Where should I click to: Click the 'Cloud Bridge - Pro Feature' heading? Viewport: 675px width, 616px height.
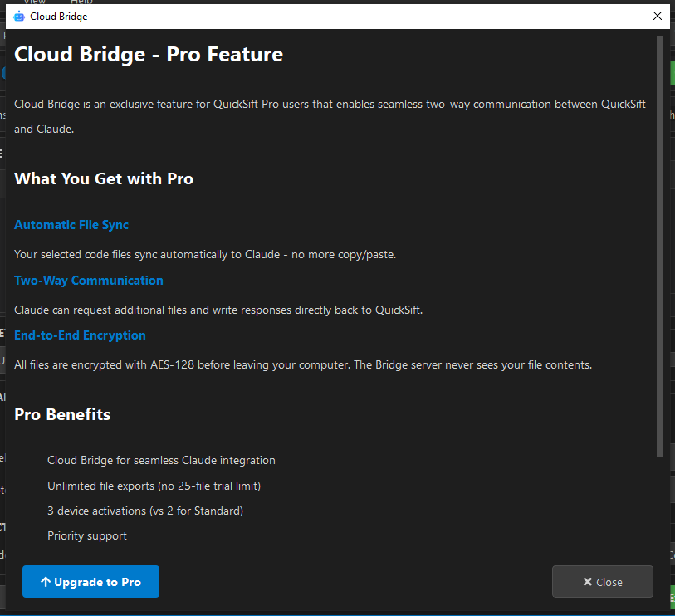(x=149, y=54)
